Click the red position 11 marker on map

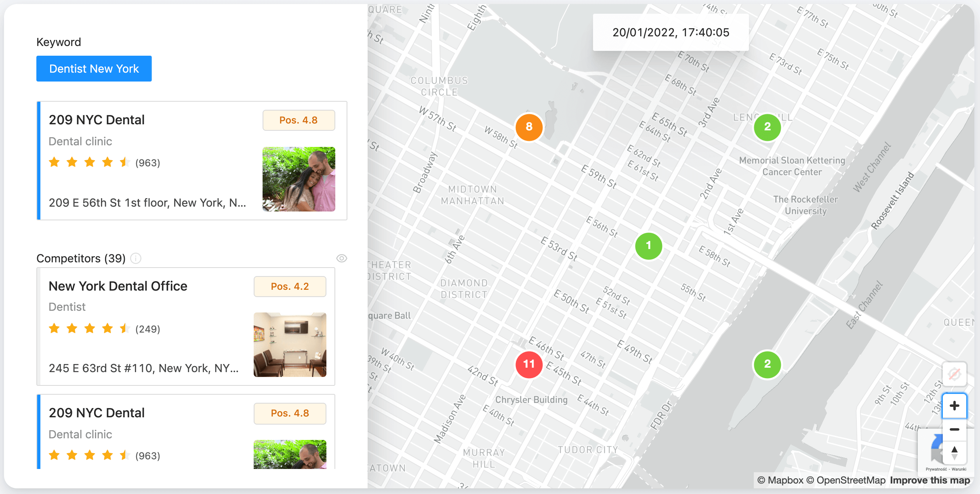[x=529, y=364]
